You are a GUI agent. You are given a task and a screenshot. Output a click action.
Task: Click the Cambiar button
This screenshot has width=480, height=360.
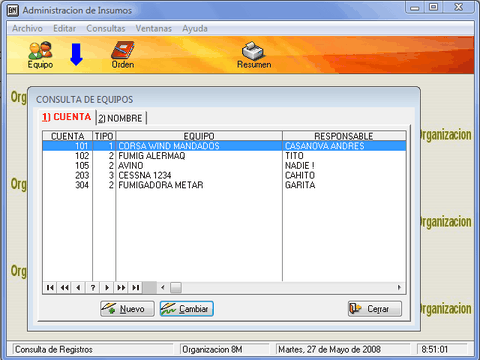point(187,309)
